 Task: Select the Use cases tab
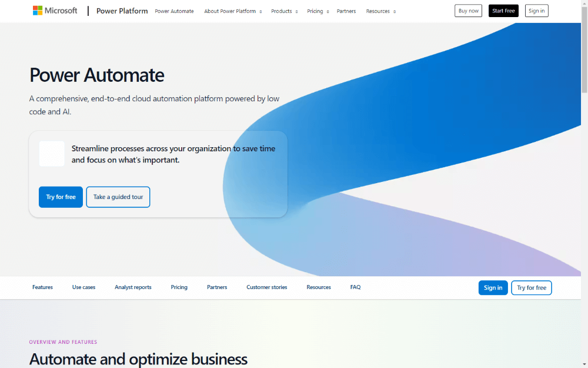[x=83, y=287]
